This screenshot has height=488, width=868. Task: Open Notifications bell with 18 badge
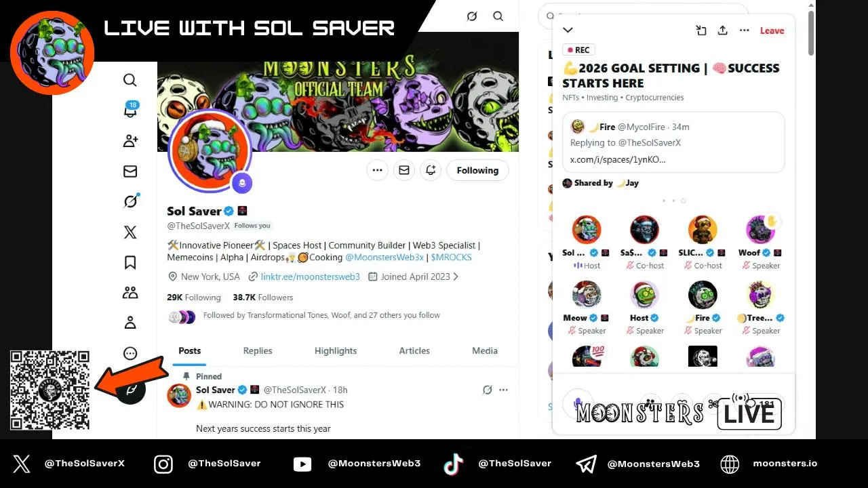131,110
